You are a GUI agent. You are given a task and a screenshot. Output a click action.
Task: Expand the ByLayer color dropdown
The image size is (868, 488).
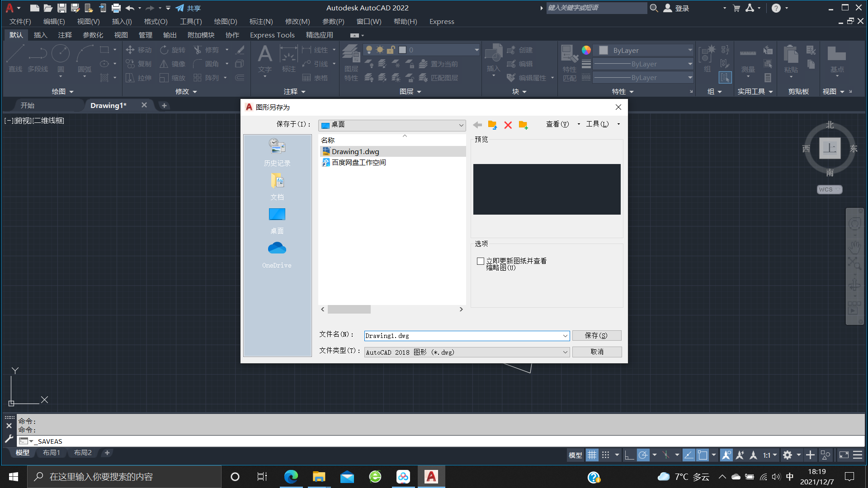[690, 50]
